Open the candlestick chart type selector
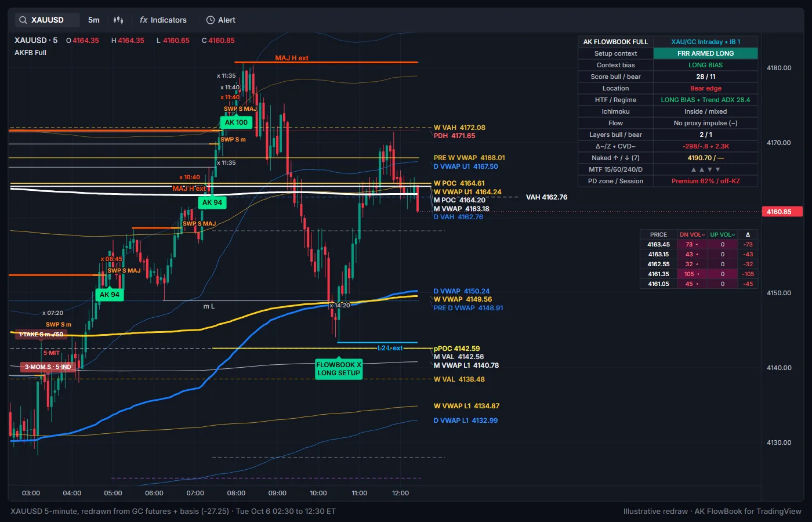 pyautogui.click(x=118, y=20)
